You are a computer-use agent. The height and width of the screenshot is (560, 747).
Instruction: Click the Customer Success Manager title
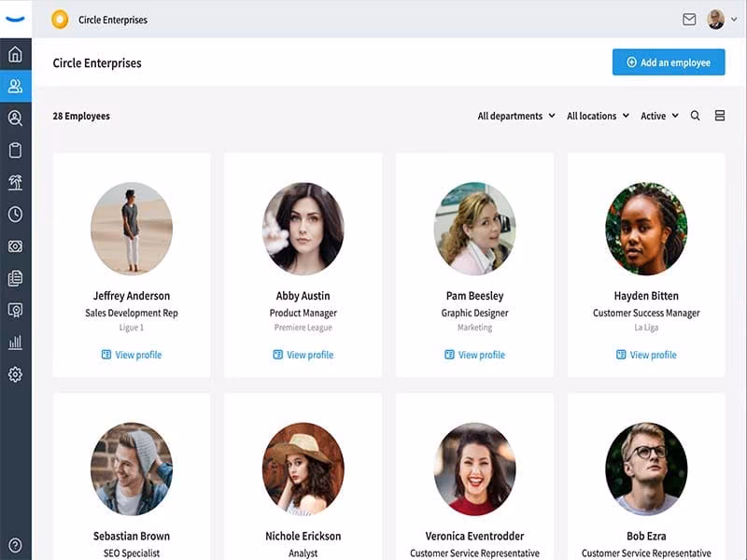(646, 313)
